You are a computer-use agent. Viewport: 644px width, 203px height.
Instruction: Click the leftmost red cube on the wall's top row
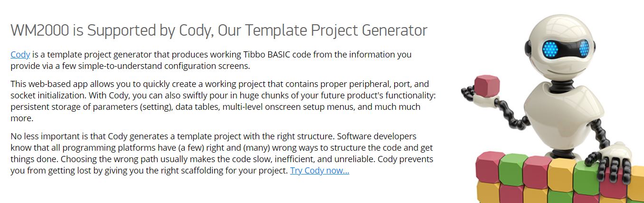(x=489, y=166)
